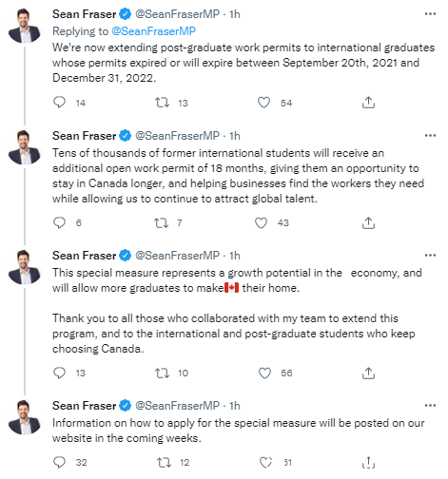Screen dimensions: 448x479
Task: Like the tweet with 43 likes
Action: [261, 223]
